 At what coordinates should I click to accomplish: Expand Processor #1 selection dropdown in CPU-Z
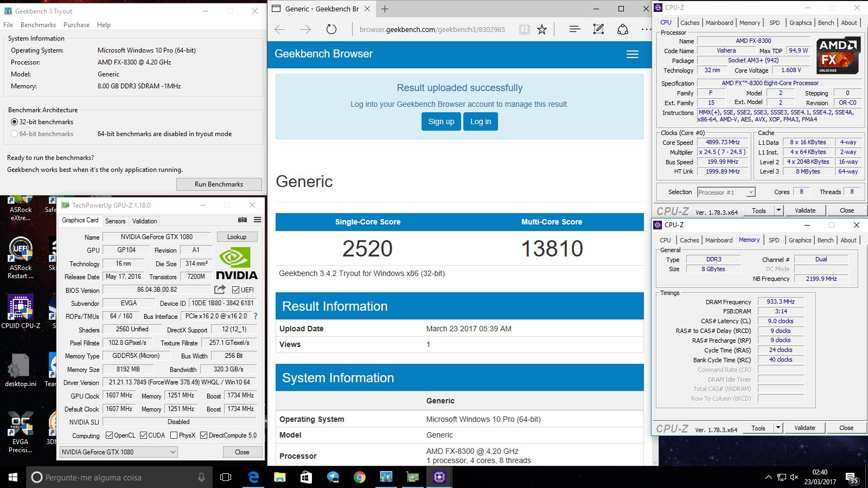pos(751,192)
